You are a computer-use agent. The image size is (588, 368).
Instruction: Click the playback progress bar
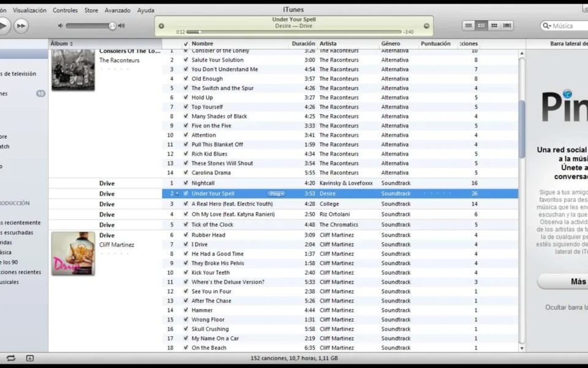[293, 32]
